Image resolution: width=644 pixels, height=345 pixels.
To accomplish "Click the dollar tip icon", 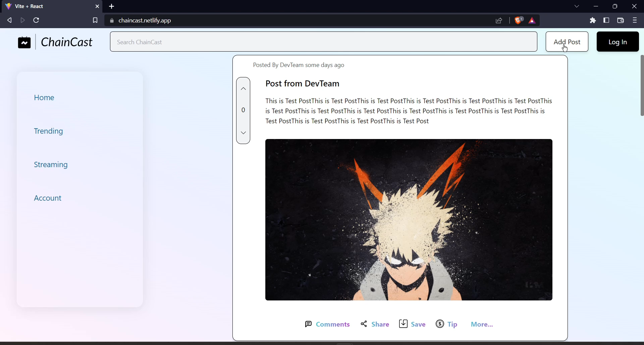I will pos(440,324).
